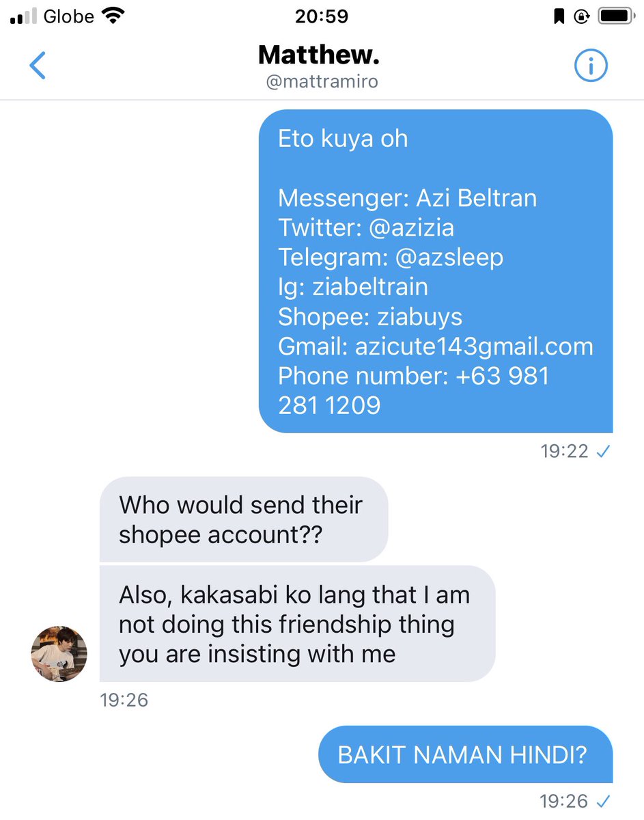Tap the phone number +63 981 281 1209
This screenshot has height=820, width=644.
[x=414, y=391]
